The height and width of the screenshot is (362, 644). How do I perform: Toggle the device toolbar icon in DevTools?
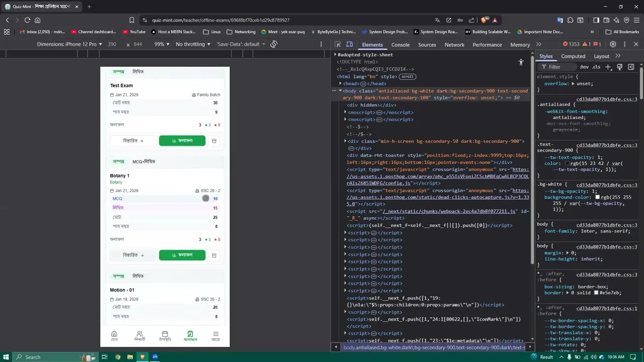(x=350, y=44)
